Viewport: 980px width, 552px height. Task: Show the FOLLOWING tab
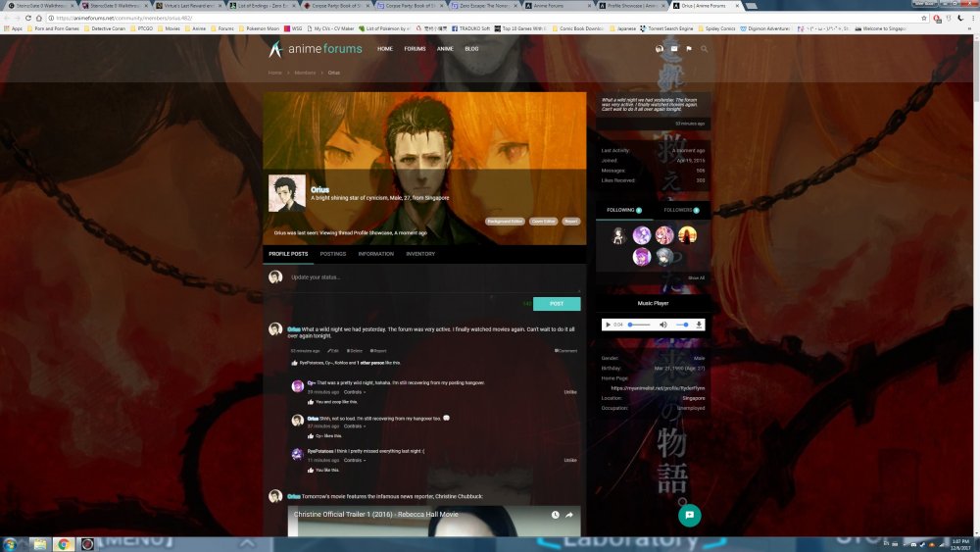(624, 210)
